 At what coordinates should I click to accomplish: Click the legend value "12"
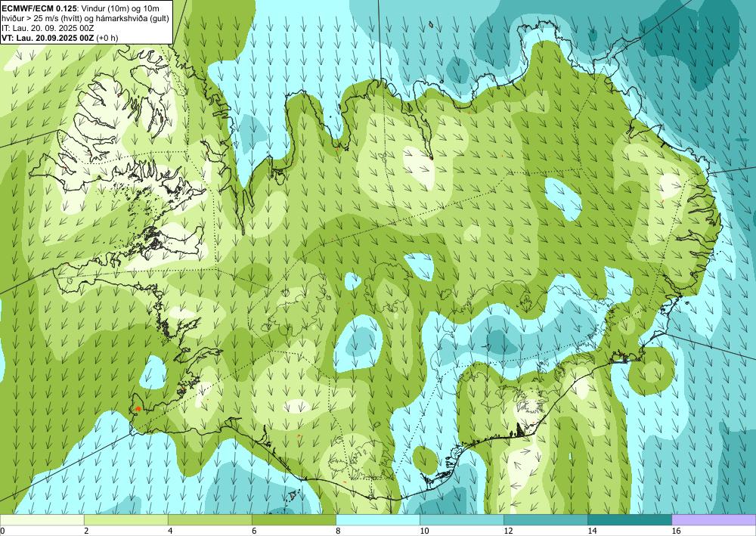tap(508, 531)
